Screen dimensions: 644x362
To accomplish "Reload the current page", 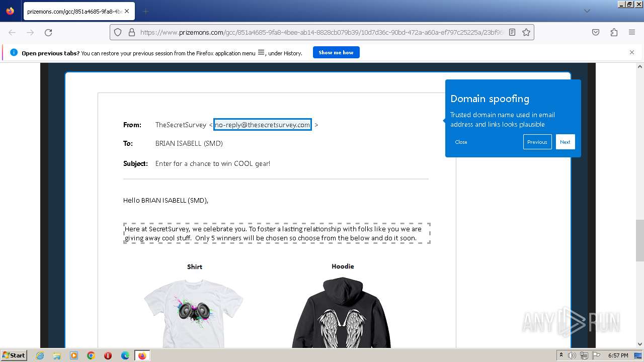I will pos(48,32).
